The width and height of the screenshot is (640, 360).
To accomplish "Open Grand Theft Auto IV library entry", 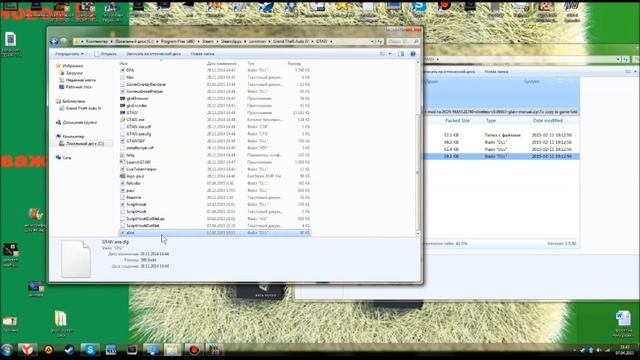I will (83, 108).
